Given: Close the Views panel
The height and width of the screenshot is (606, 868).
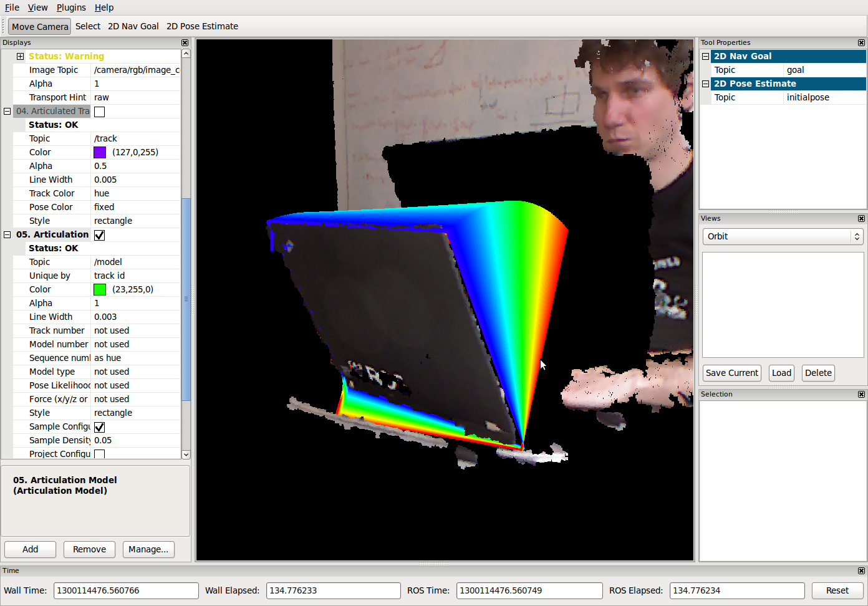Looking at the screenshot, I should tap(861, 219).
